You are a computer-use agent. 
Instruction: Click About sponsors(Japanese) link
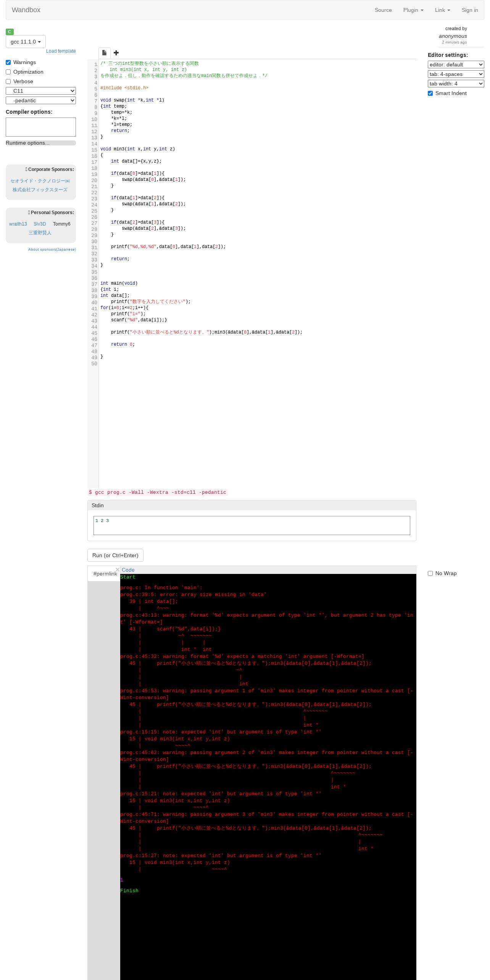point(52,250)
